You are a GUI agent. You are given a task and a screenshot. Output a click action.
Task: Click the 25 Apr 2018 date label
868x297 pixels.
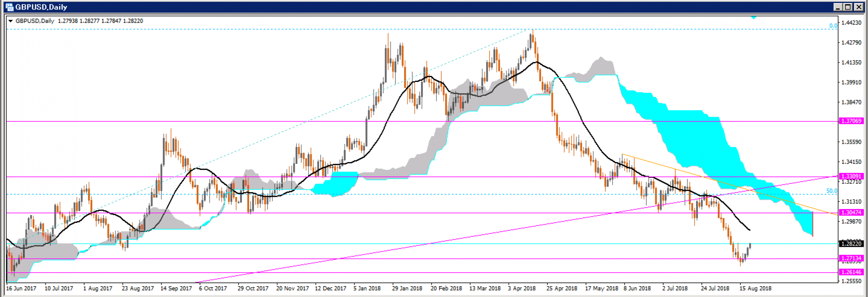coord(562,288)
